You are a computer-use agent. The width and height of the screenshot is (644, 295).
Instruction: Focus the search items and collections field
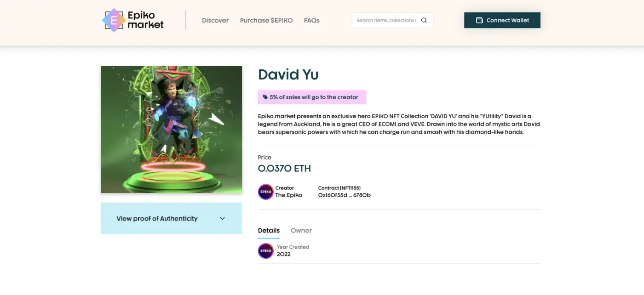385,20
